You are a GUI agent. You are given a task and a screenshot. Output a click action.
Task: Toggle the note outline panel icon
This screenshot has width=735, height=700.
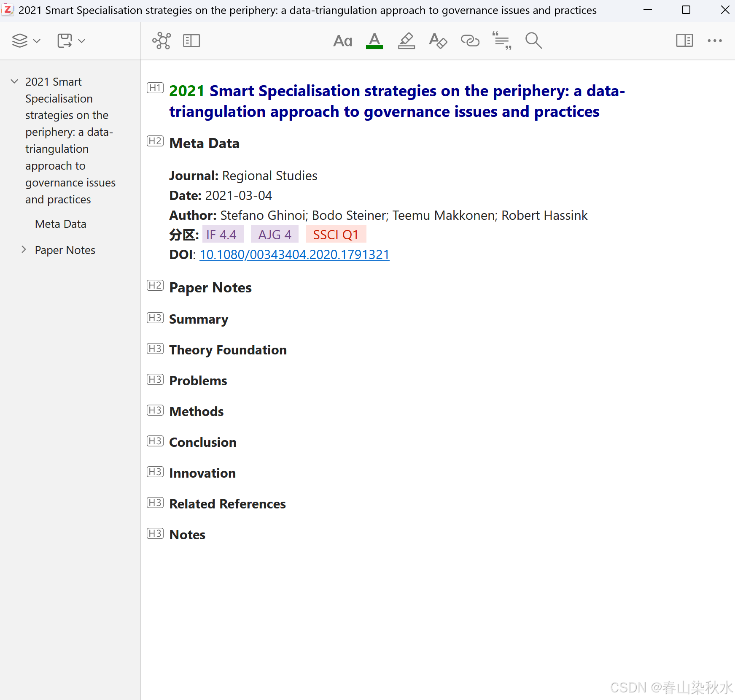pos(191,41)
